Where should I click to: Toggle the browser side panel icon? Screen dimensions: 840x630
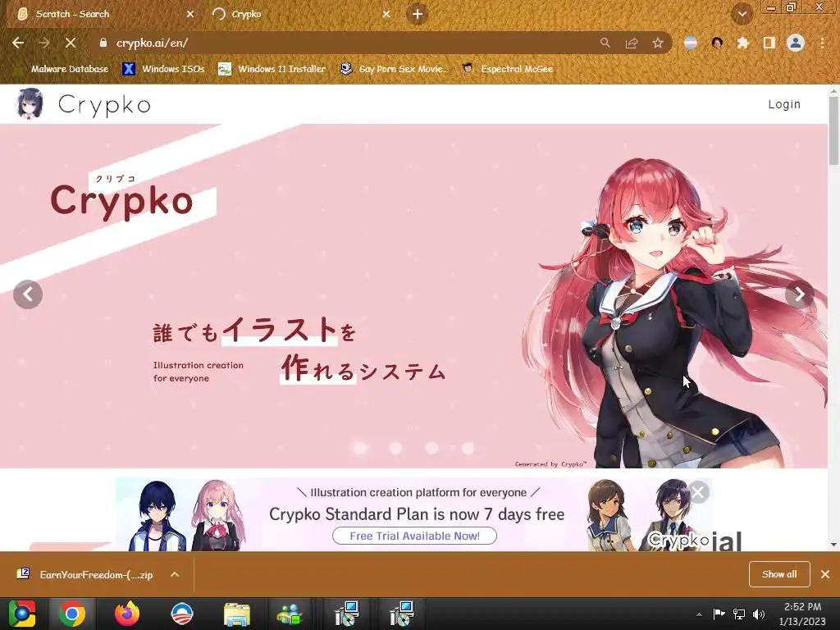(x=769, y=43)
